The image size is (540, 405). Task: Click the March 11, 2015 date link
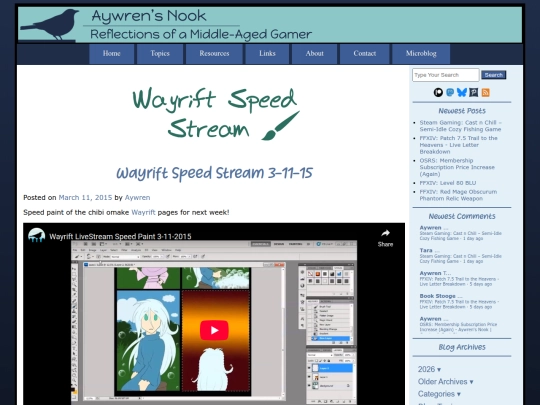85,197
